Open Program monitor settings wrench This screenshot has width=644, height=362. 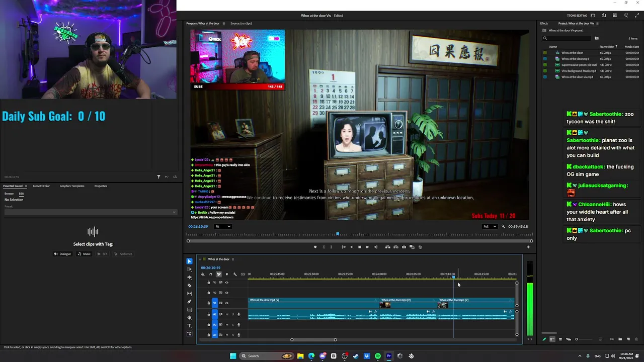(x=503, y=226)
